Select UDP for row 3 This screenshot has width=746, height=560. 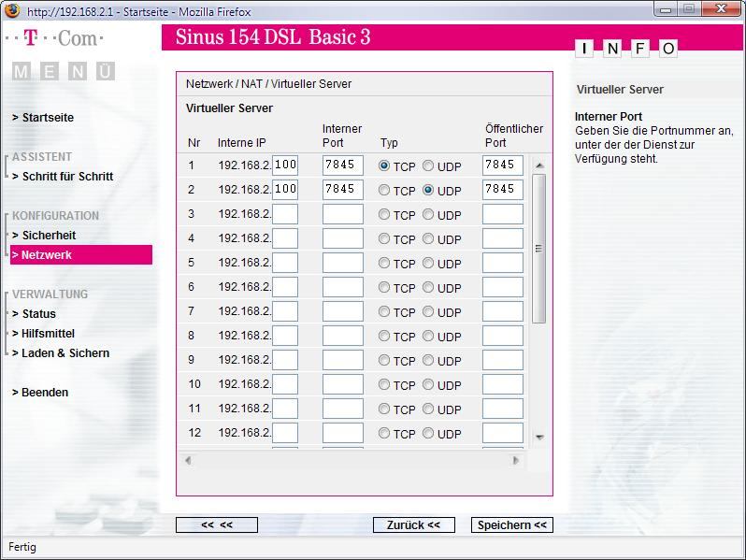[428, 214]
